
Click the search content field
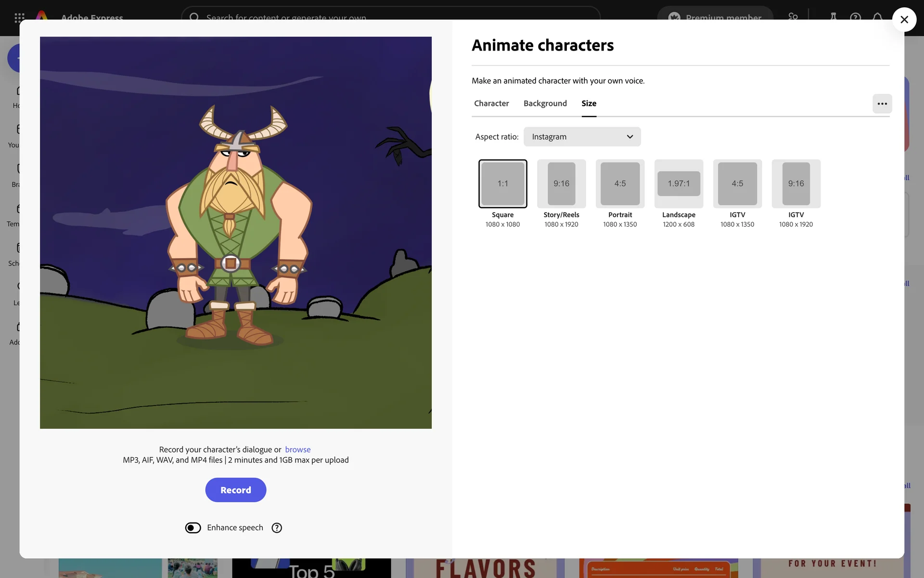(390, 17)
